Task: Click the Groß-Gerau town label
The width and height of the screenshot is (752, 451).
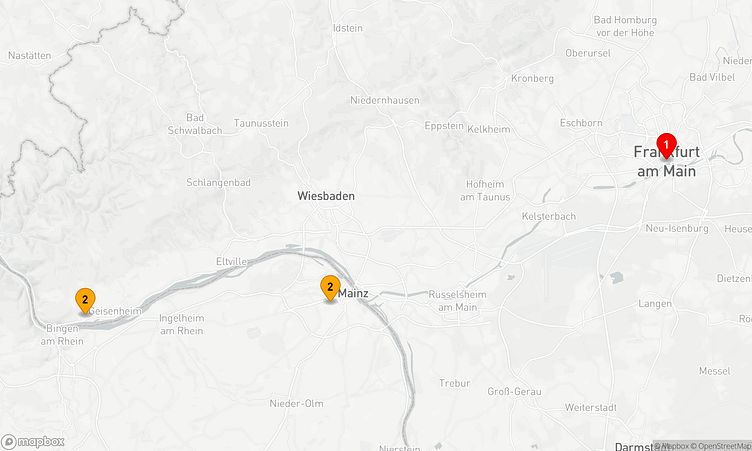Action: (514, 392)
